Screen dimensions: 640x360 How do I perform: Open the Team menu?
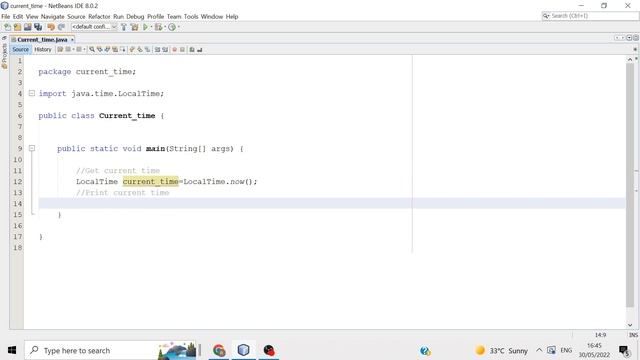pyautogui.click(x=174, y=16)
